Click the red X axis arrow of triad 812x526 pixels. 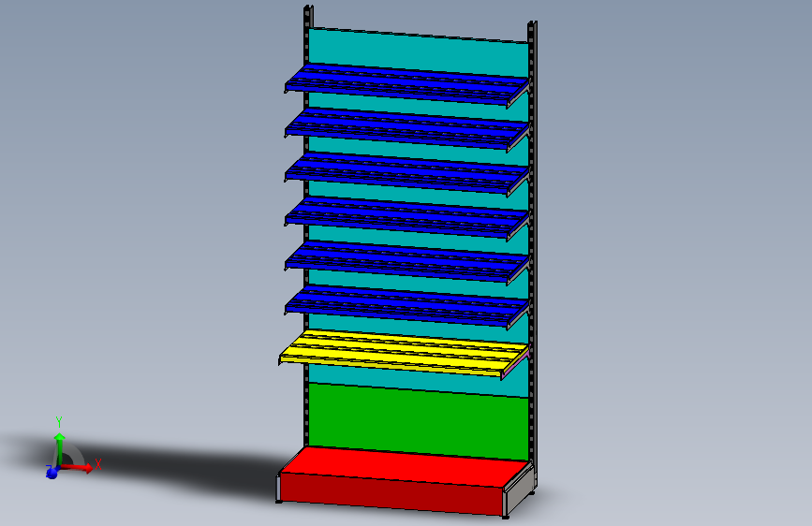click(78, 467)
